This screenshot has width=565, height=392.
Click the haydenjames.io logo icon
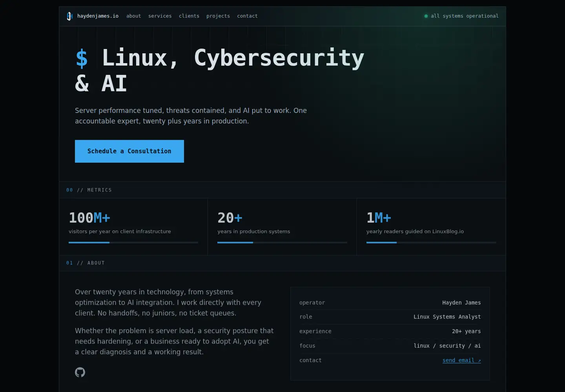click(x=69, y=16)
